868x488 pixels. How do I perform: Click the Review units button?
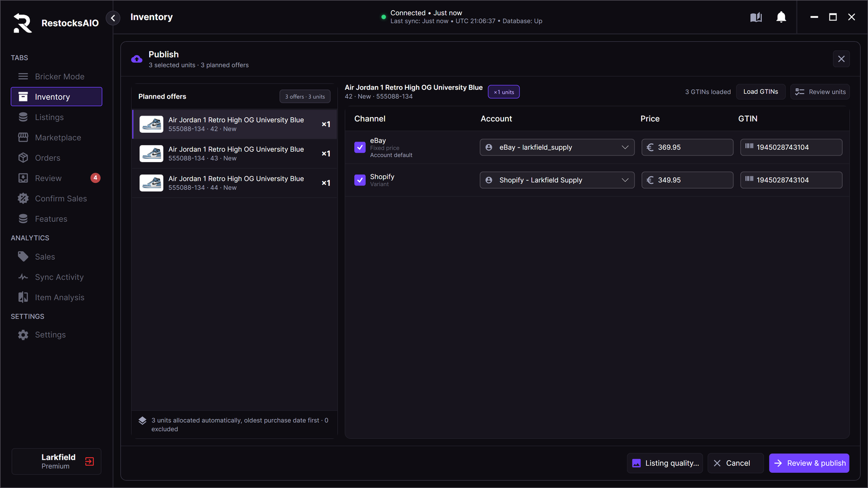(820, 92)
